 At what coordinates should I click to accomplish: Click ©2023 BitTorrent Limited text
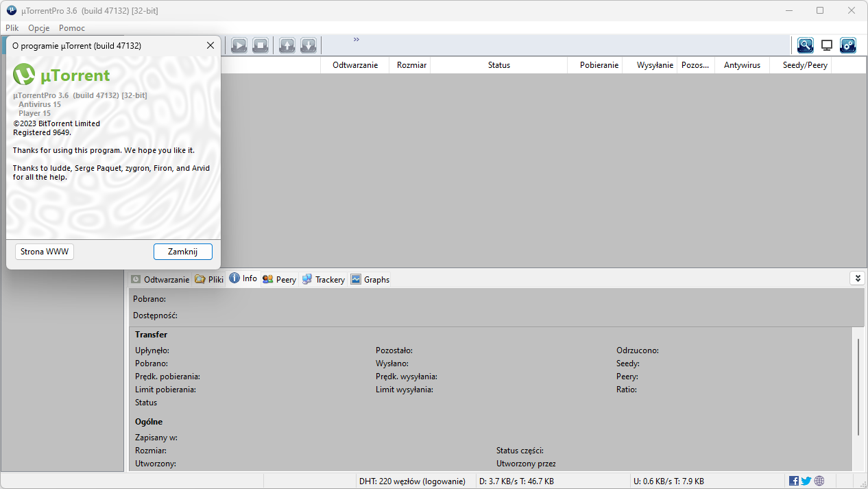(x=56, y=123)
